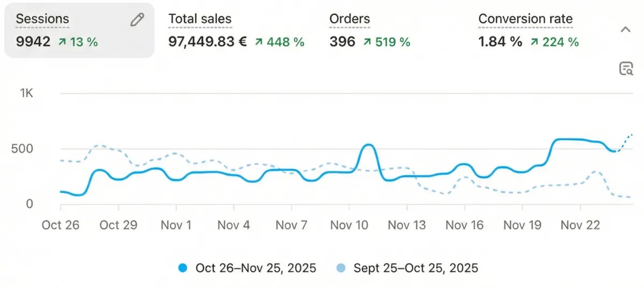Viewport: 644px width, 288px height.
Task: Click the Conversion rate 224 % increase arrow
Action: pos(535,42)
